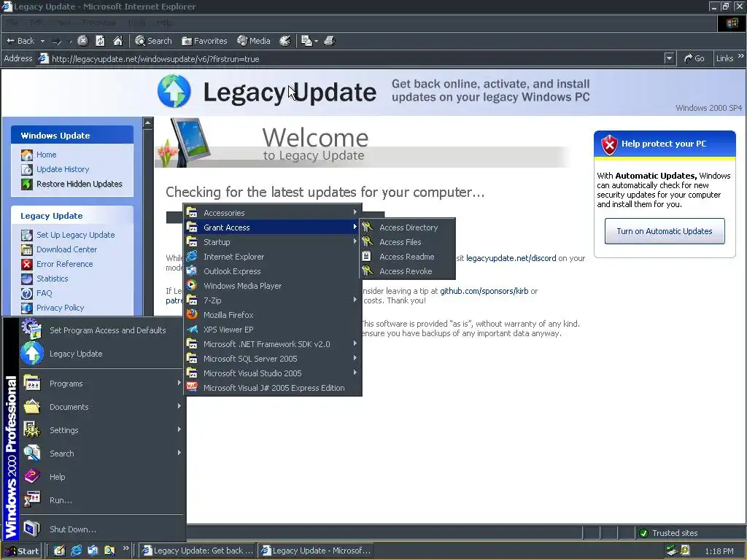Click the Restore Hidden Updates icon

pos(27,184)
